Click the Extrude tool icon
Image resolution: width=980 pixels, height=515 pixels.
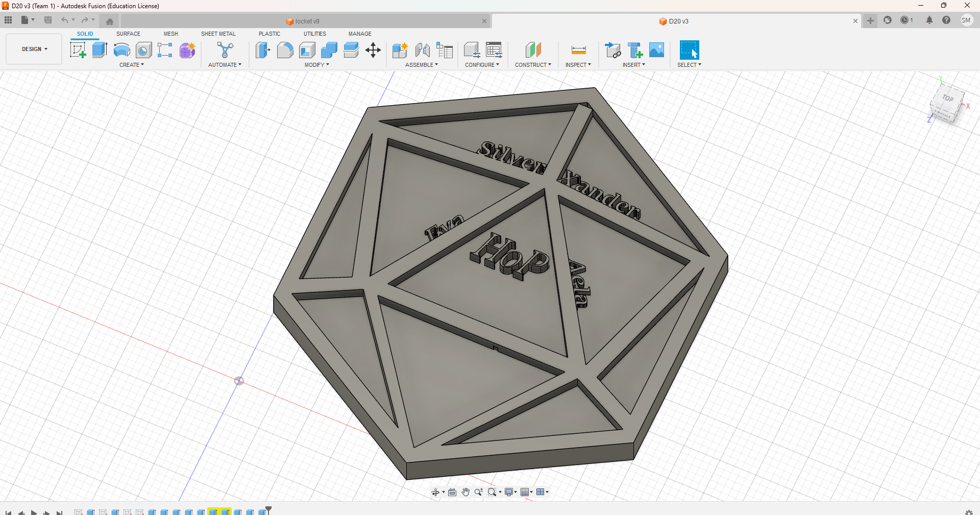tap(100, 50)
